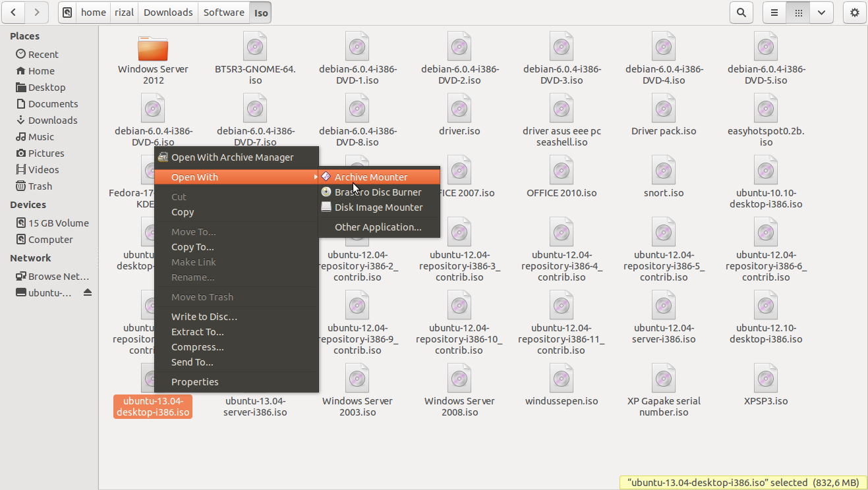This screenshot has height=490, width=868.
Task: Select ubuntu-12.10-desktop-i386.iso disc icon
Action: point(766,305)
